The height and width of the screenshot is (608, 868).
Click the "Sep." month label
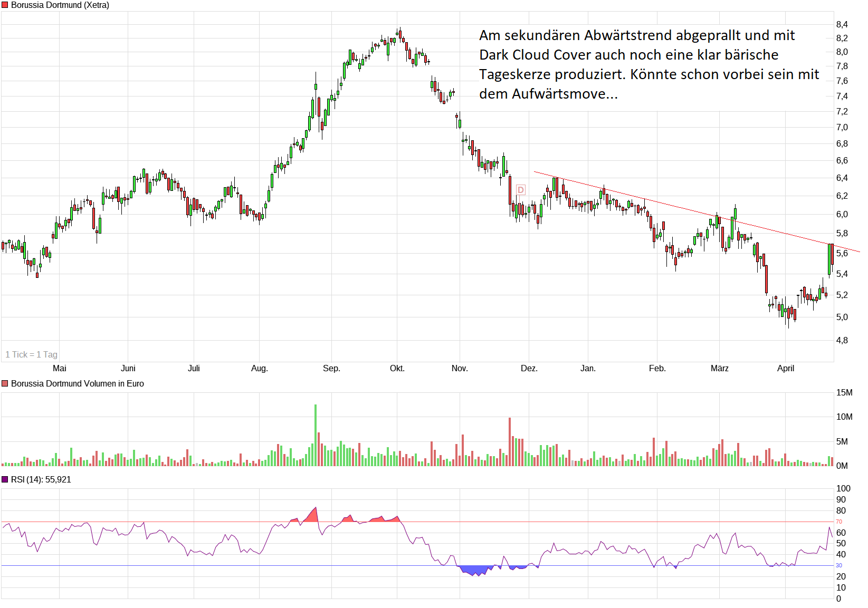331,369
